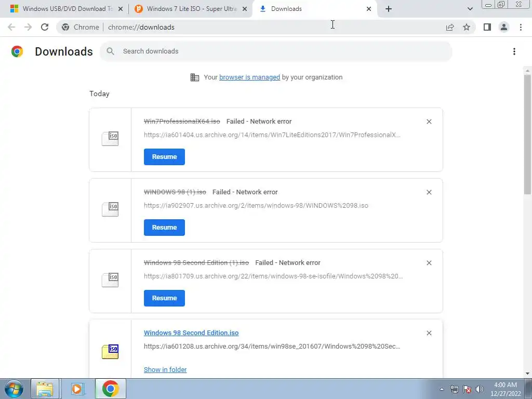The width and height of the screenshot is (532, 399).
Task: Open Downloads page more actions menu
Action: 514,51
